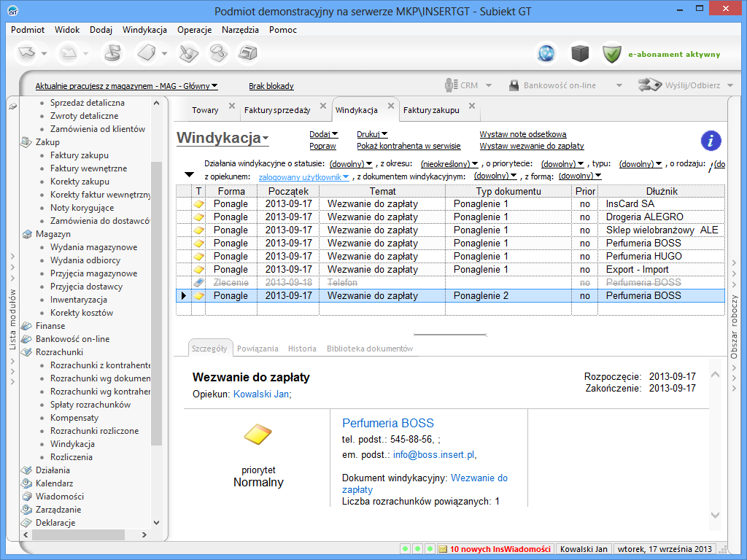Click the envelope icon in status bar
This screenshot has width=747, height=560.
tap(442, 549)
